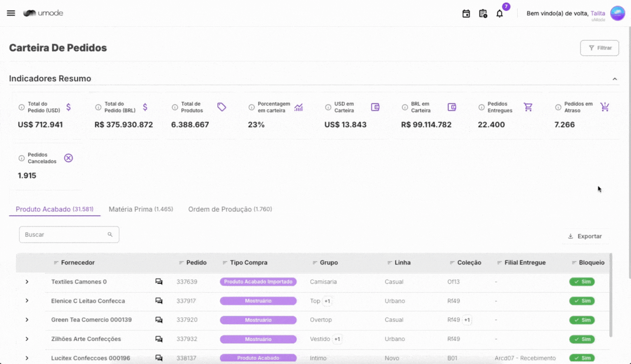Sort by the Grupo column header

click(325, 263)
